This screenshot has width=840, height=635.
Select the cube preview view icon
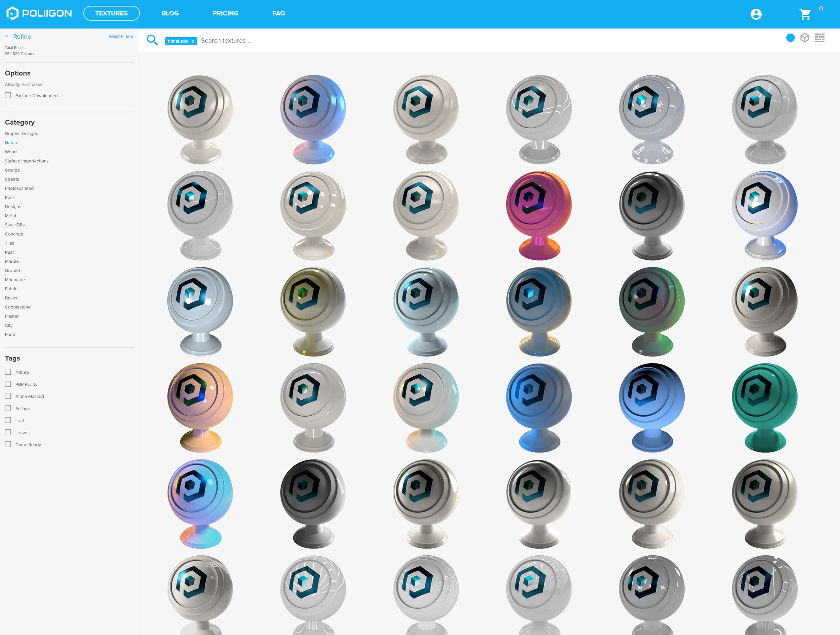click(x=804, y=38)
